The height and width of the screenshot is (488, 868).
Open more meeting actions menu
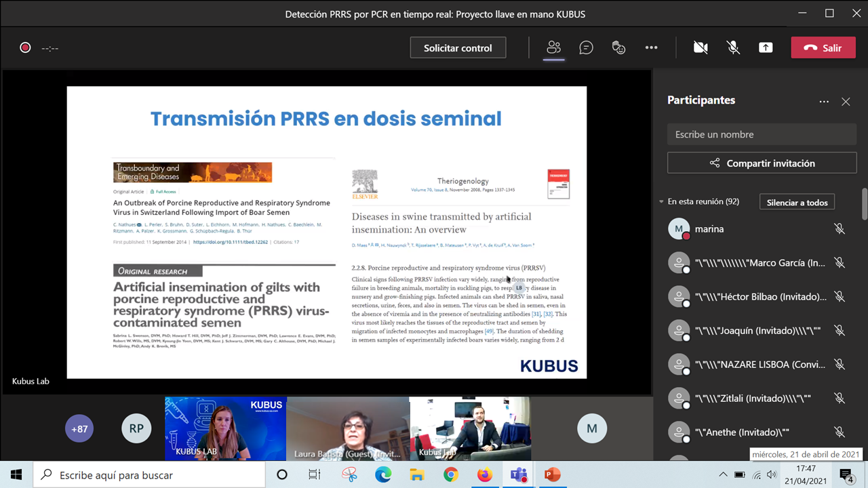pos(651,47)
